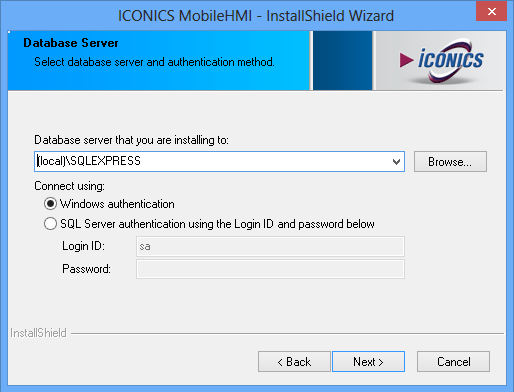This screenshot has height=392, width=514.
Task: Click the Password input field
Action: pyautogui.click(x=270, y=269)
